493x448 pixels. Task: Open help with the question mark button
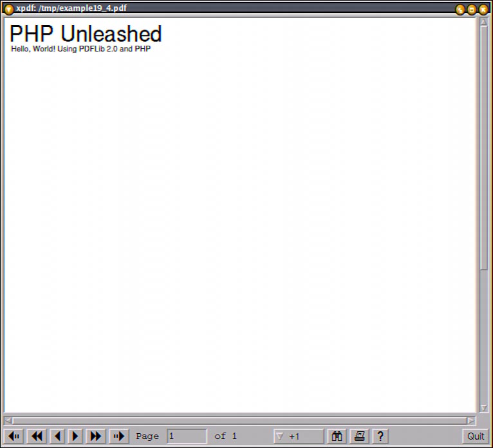tap(380, 436)
